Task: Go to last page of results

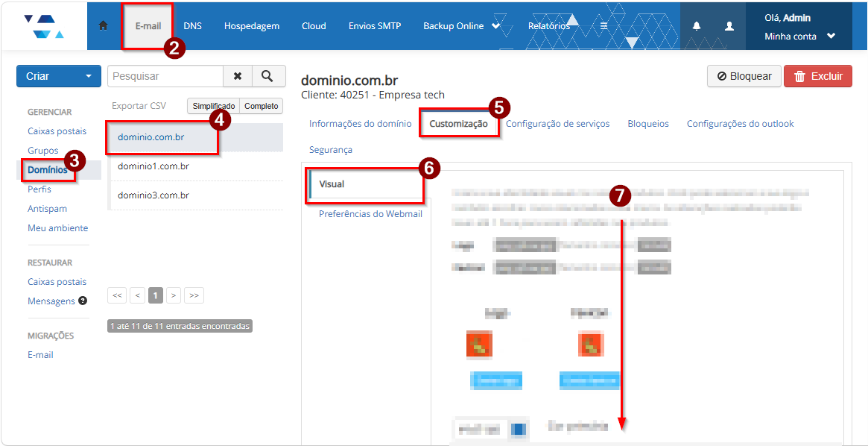Action: (194, 296)
